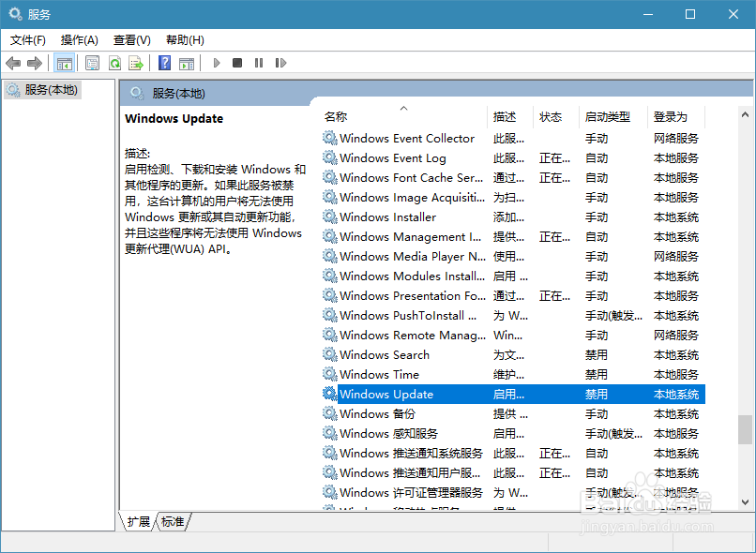Viewport: 756px width, 553px height.
Task: Open the Help question-mark toolbar icon
Action: [x=164, y=63]
